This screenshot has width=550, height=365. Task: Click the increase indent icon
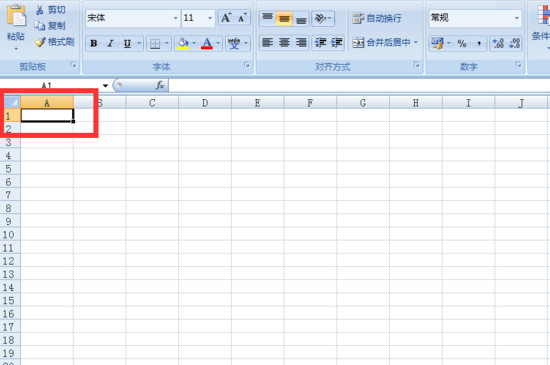tap(337, 43)
